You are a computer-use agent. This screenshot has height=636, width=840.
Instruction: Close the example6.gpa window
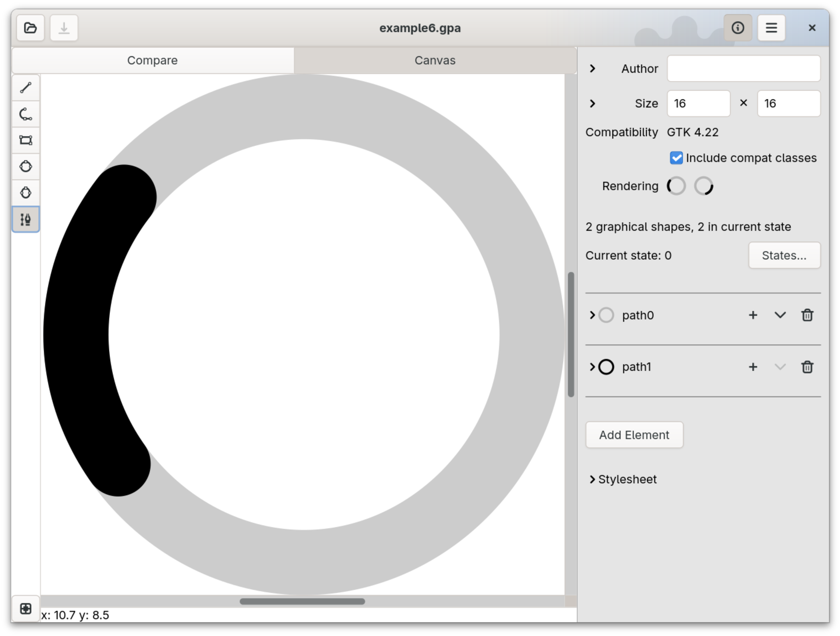(x=812, y=28)
